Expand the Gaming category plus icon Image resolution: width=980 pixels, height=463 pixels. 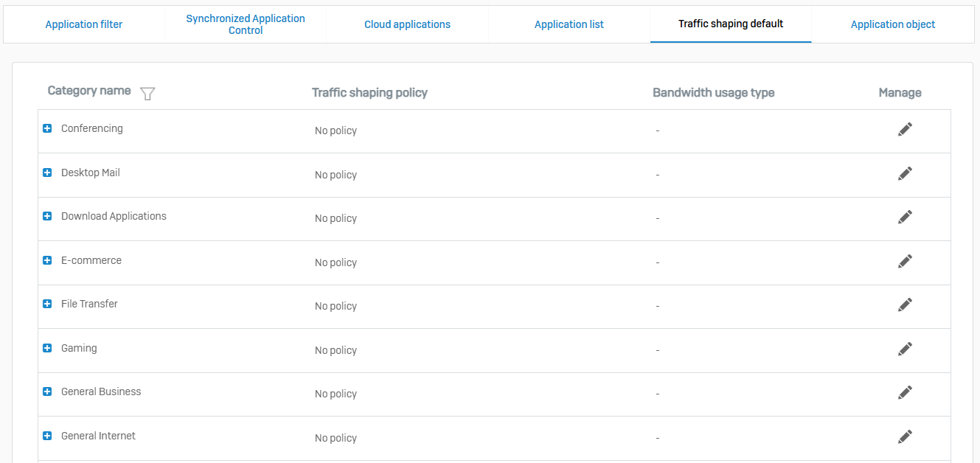tap(47, 348)
